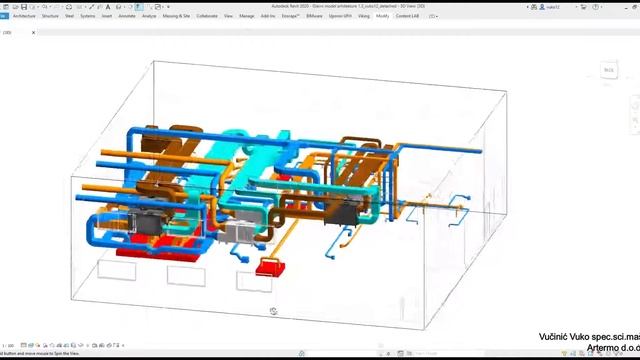Screen dimensions: 640x360
Task: Click the Default 3D View icon
Action: click(118, 7)
